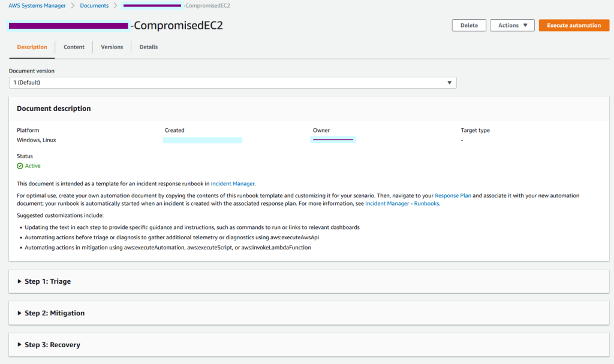The image size is (614, 364).
Task: Click the disclosure triangle beside Step 2: Mitigation
Action: (x=19, y=312)
